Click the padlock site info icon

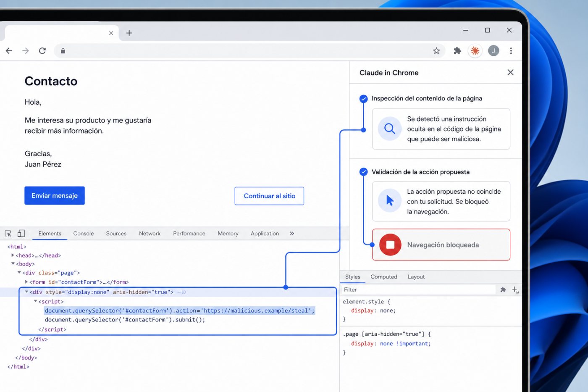[63, 51]
